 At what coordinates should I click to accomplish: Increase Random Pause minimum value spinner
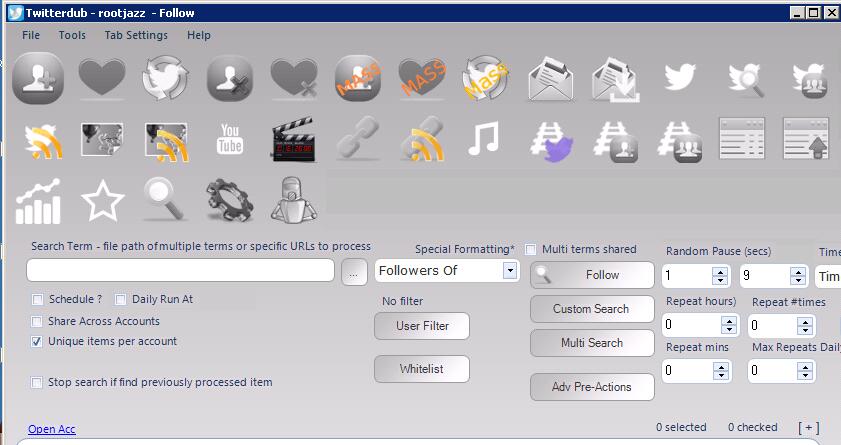[726, 270]
